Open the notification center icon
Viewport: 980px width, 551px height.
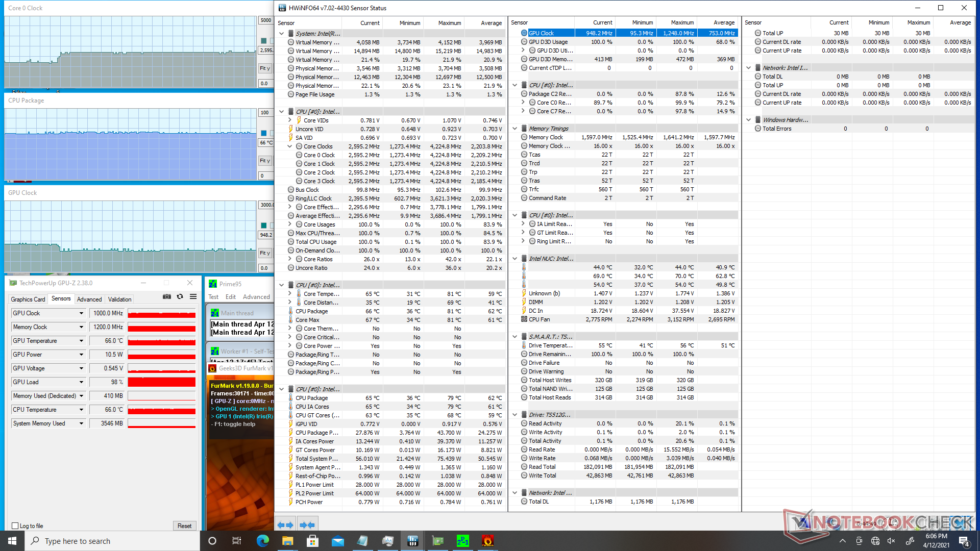coord(964,541)
